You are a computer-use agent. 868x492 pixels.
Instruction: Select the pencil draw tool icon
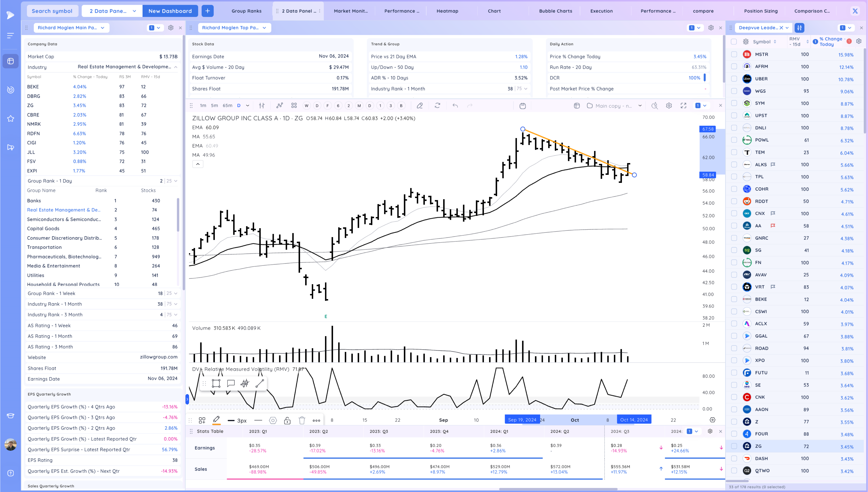pyautogui.click(x=216, y=420)
